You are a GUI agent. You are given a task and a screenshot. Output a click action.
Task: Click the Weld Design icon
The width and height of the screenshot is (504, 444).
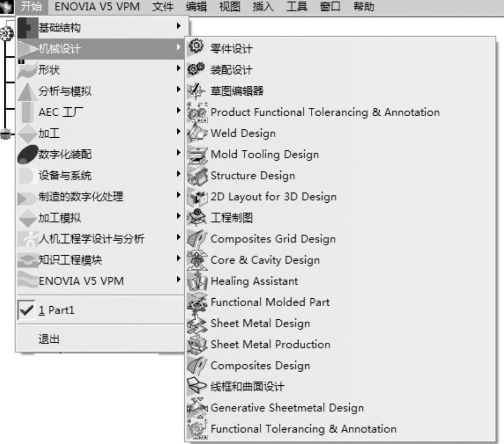coord(197,133)
